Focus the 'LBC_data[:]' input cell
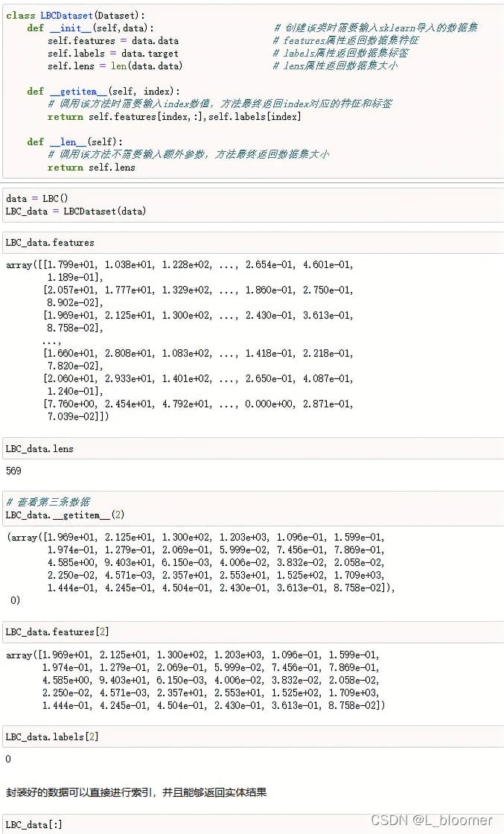The image size is (504, 834). point(253,824)
